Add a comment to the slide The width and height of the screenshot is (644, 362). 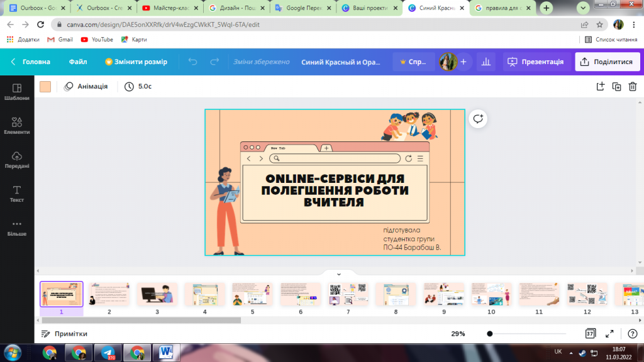tap(478, 119)
